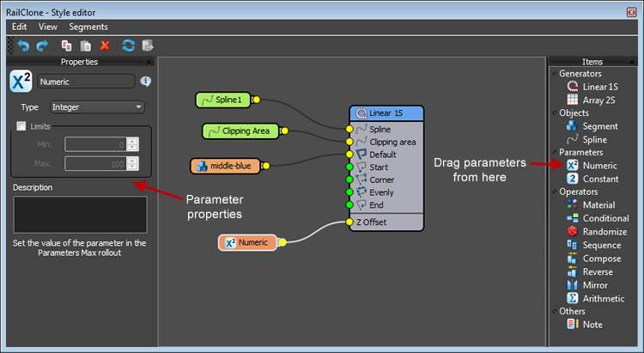Image resolution: width=644 pixels, height=353 pixels.
Task: Click the red X Delete icon
Action: [x=105, y=46]
